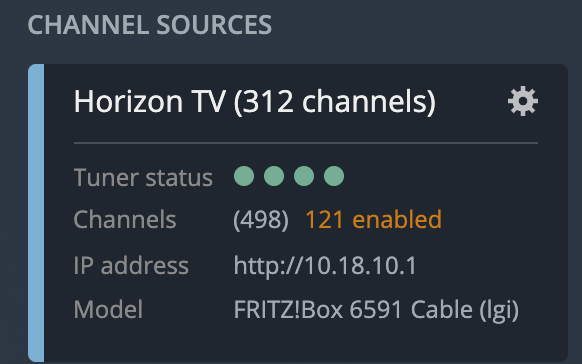Open the http://10.18.10.1 address link
582x364 pixels.
(x=325, y=266)
